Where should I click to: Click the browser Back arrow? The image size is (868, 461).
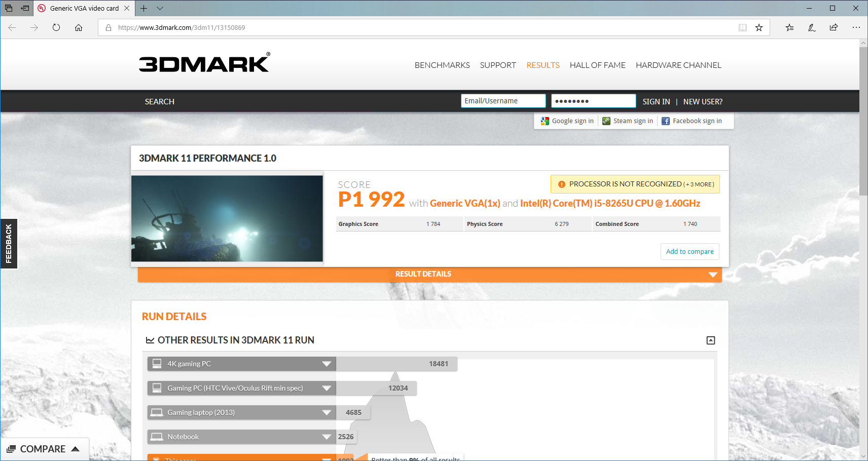pos(12,27)
